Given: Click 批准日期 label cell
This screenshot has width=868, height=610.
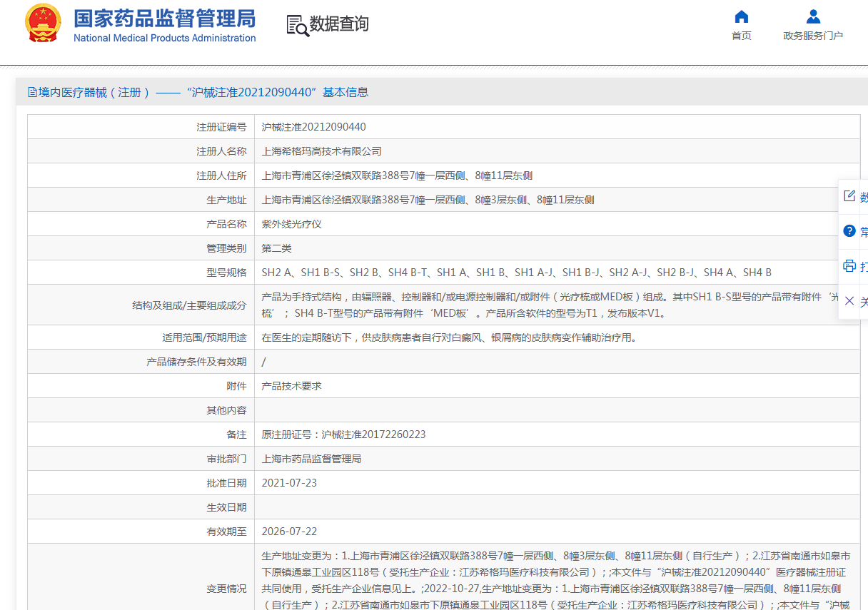Looking at the screenshot, I should [x=141, y=483].
